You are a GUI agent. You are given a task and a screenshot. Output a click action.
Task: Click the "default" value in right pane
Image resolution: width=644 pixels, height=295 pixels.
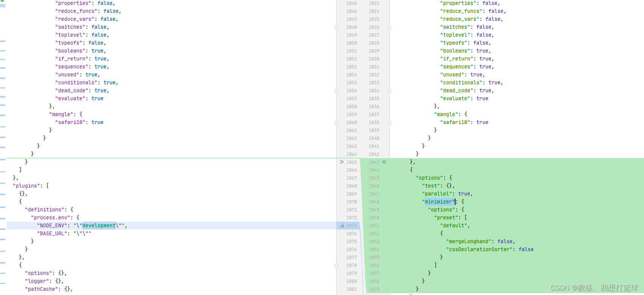[454, 225]
